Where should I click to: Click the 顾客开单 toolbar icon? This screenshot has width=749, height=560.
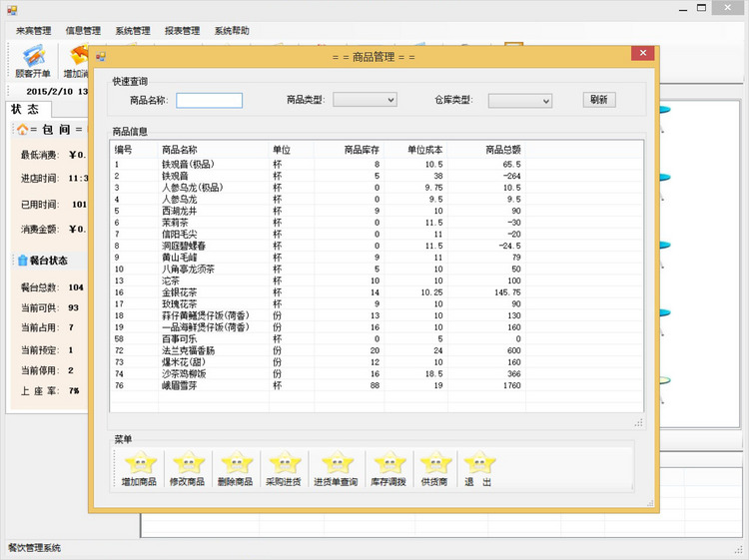click(x=32, y=62)
